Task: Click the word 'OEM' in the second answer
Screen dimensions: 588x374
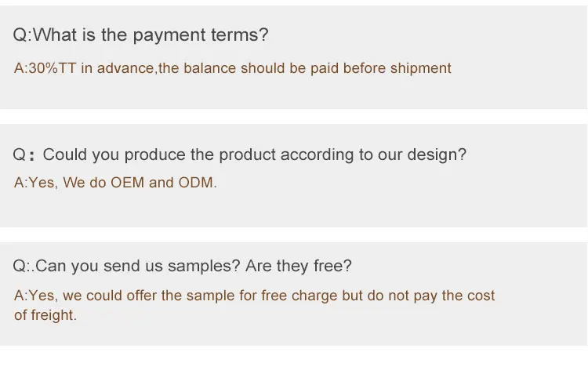Action: (127, 183)
